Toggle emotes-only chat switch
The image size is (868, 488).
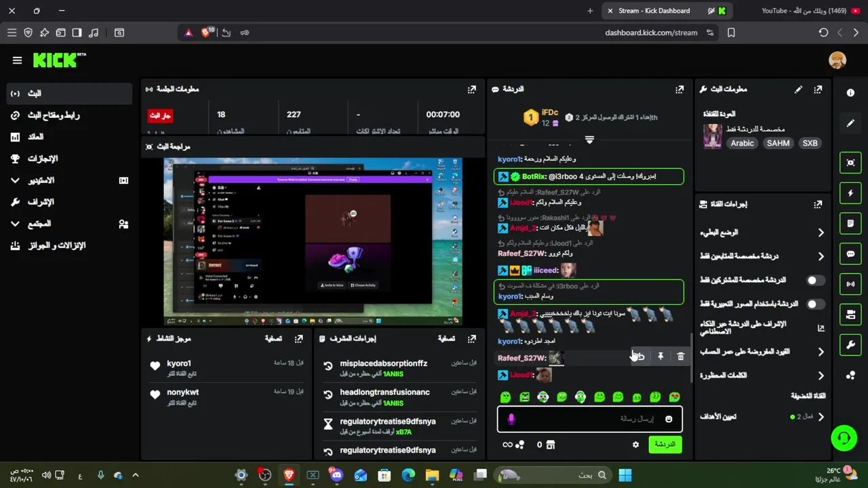816,304
